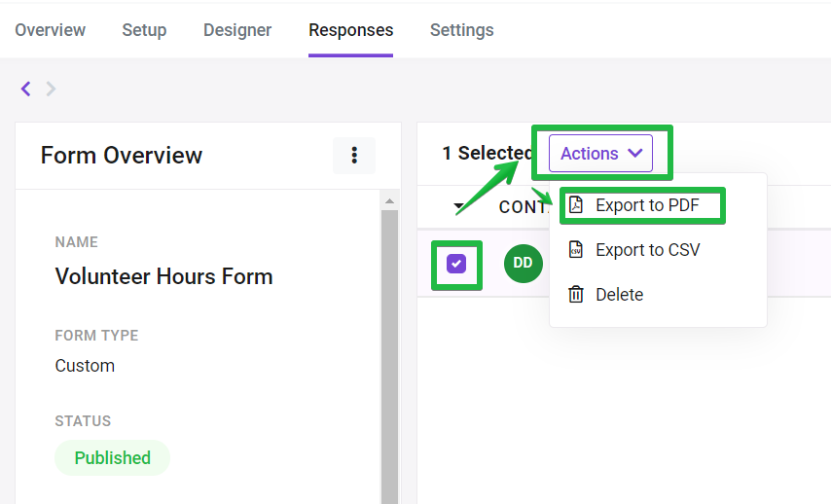Open the Overview tab
The image size is (831, 504).
coord(50,30)
